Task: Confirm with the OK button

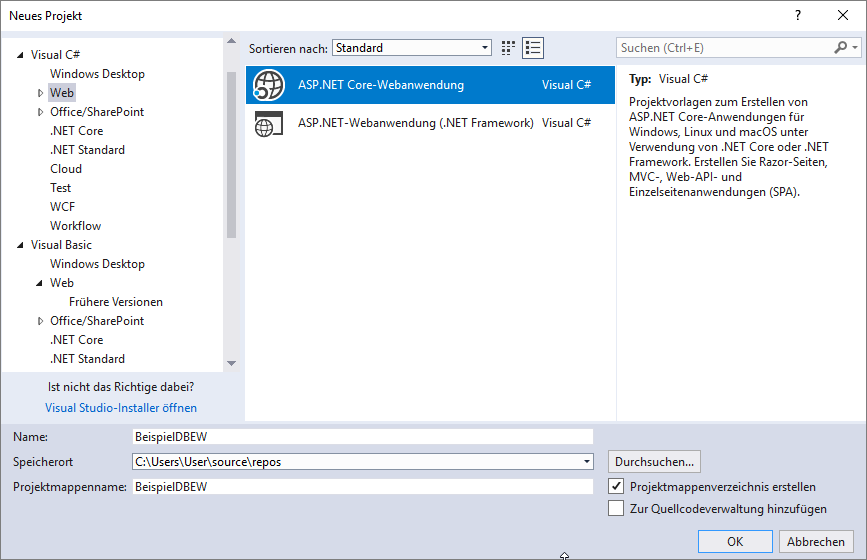Action: coord(735,541)
